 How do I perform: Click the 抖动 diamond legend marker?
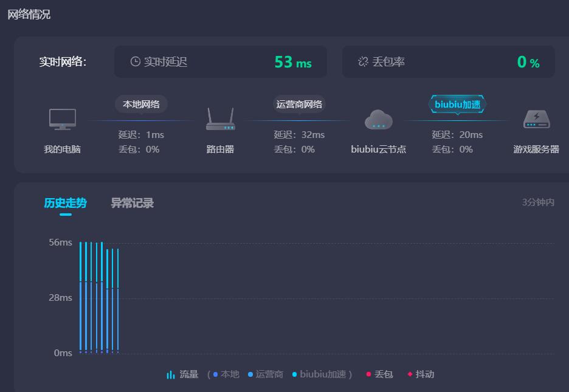point(410,374)
